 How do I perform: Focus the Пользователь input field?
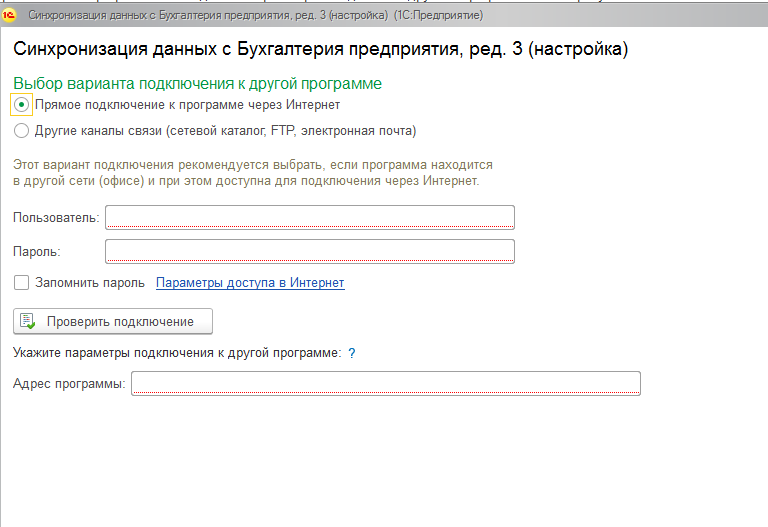click(310, 218)
